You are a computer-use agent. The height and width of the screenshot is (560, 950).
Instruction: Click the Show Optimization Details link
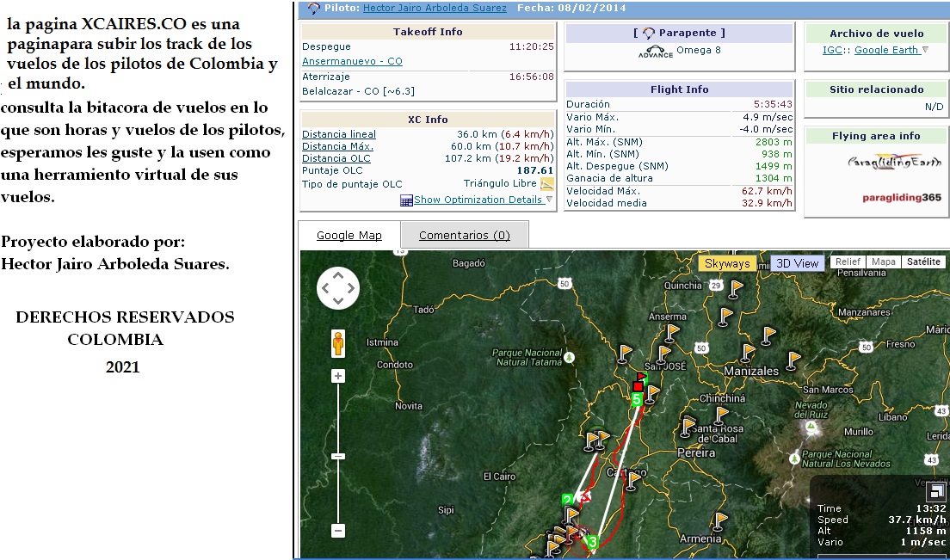tap(478, 200)
